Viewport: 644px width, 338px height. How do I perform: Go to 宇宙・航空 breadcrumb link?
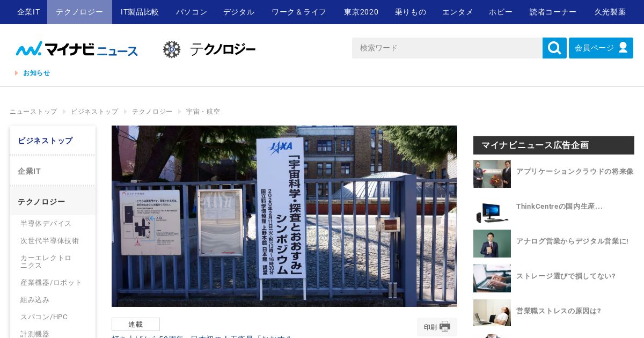click(203, 112)
